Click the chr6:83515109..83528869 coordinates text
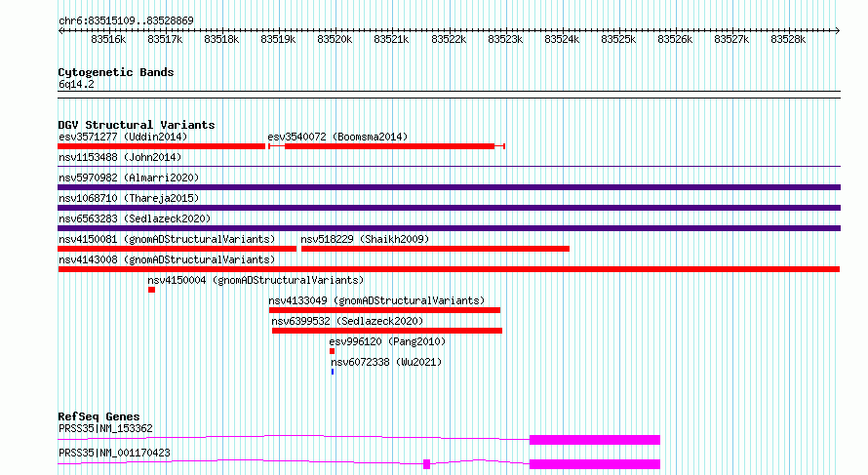The height and width of the screenshot is (475, 868). tap(126, 20)
